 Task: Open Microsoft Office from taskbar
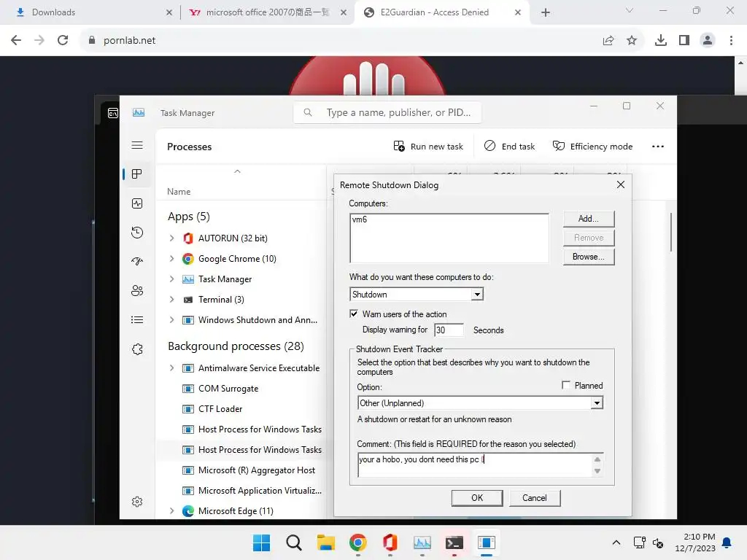coord(390,542)
